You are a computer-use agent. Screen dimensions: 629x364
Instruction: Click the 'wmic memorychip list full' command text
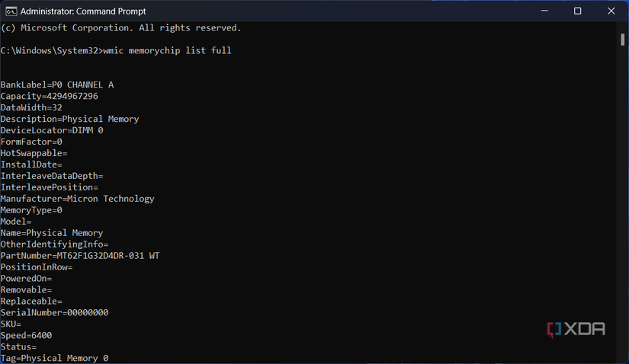click(x=165, y=50)
